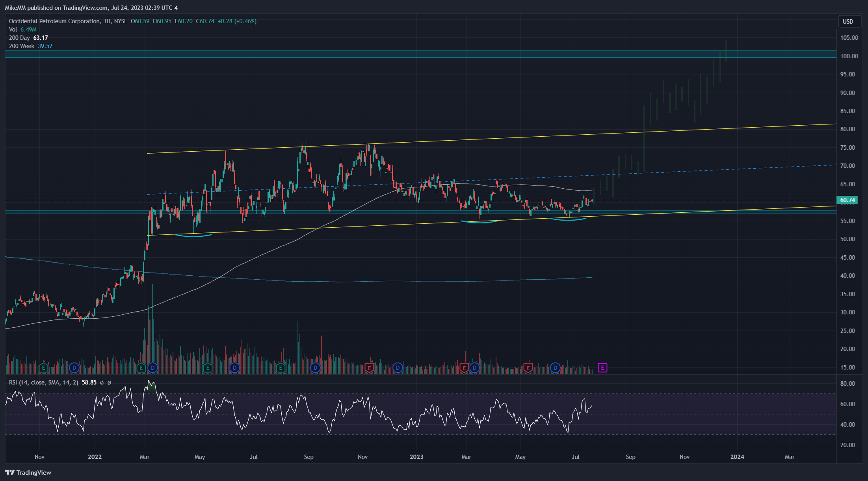
Task: Click the magenta upcoming earnings marker
Action: (x=602, y=368)
